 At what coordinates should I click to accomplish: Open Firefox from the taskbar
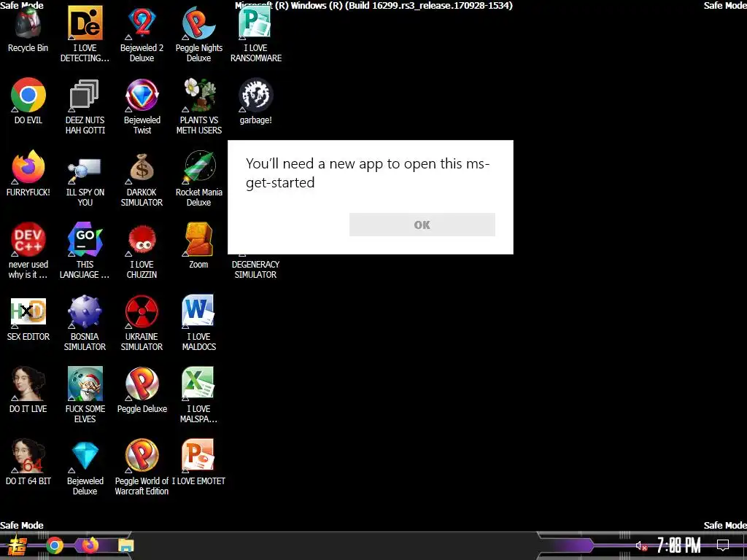pos(90,545)
